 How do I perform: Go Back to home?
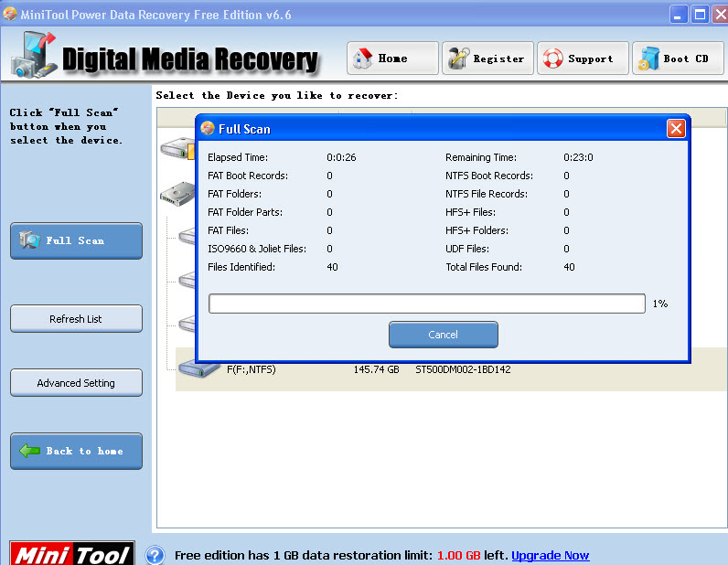coord(76,452)
